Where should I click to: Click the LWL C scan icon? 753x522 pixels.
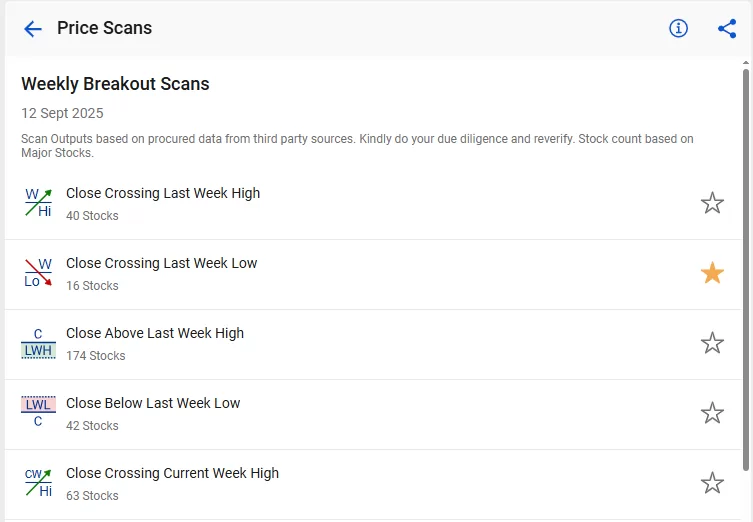(x=38, y=412)
